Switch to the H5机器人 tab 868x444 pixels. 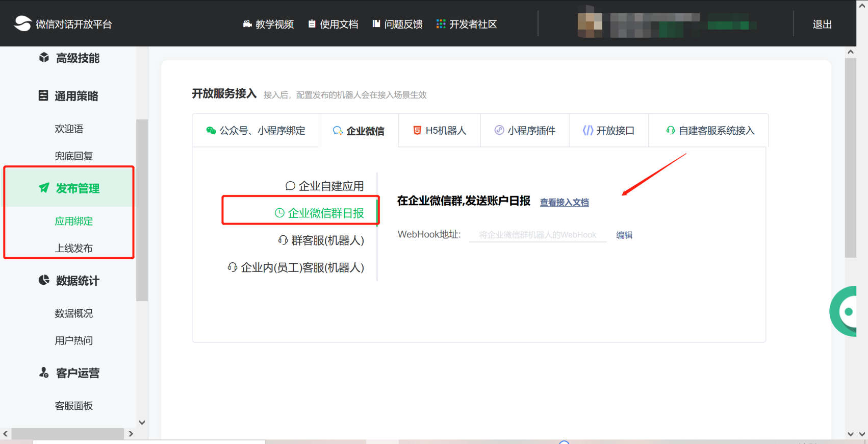pyautogui.click(x=440, y=131)
